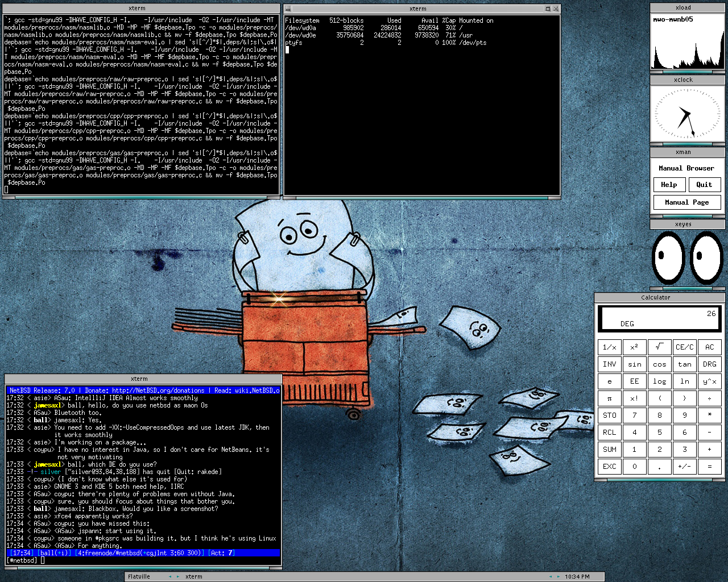The height and width of the screenshot is (582, 728).
Task: Open Manual Page in xman
Action: click(x=687, y=202)
